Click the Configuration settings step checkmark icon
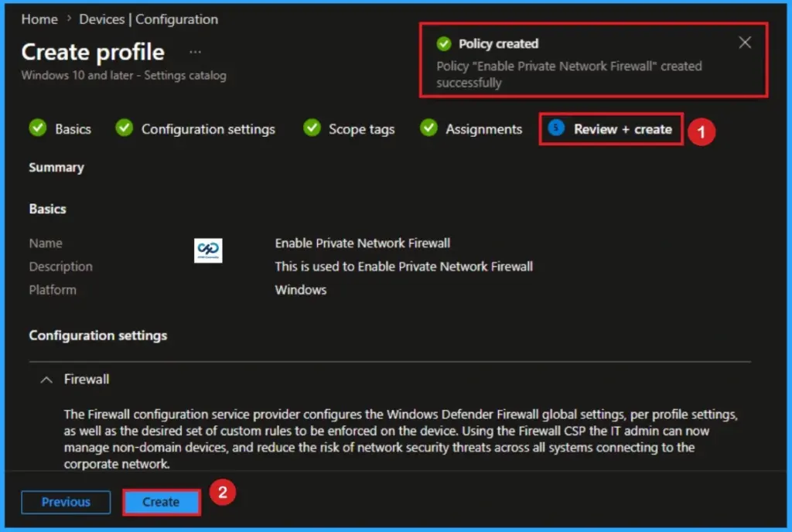Screen dimensions: 792x532 point(125,128)
